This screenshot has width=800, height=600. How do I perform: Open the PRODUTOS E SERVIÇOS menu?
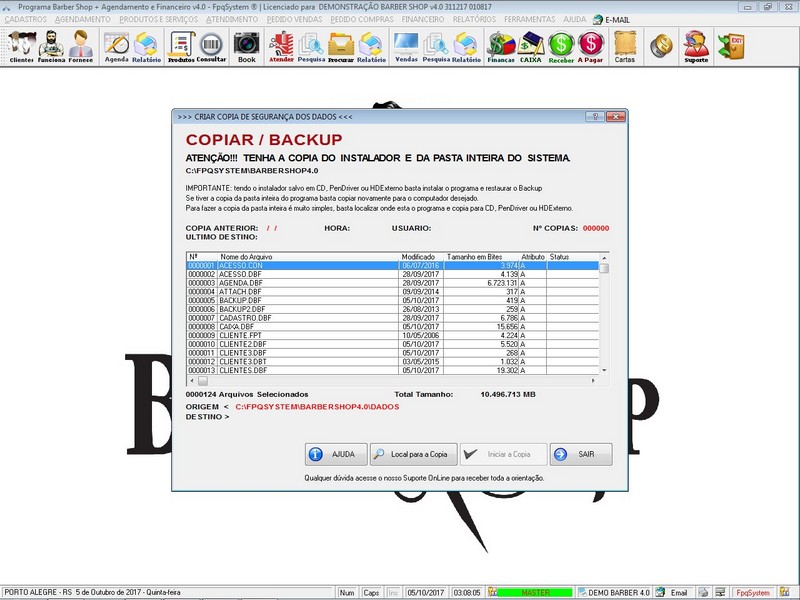click(159, 19)
